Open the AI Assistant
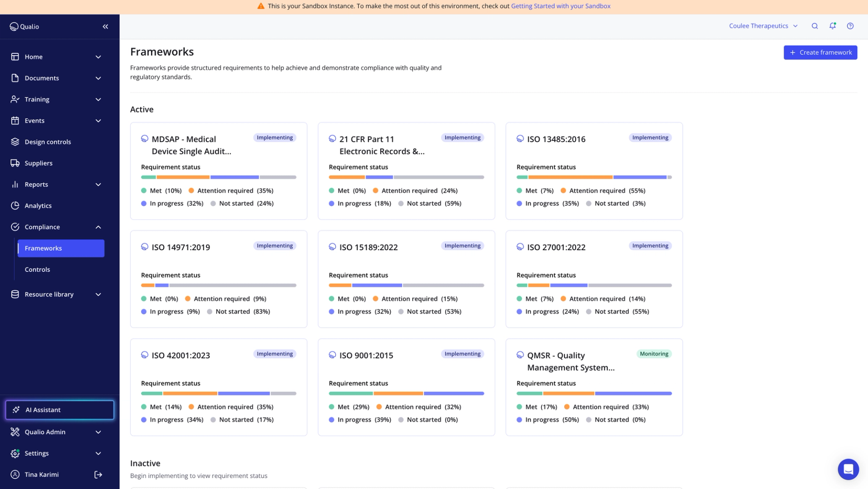The height and width of the screenshot is (489, 868). tap(60, 410)
